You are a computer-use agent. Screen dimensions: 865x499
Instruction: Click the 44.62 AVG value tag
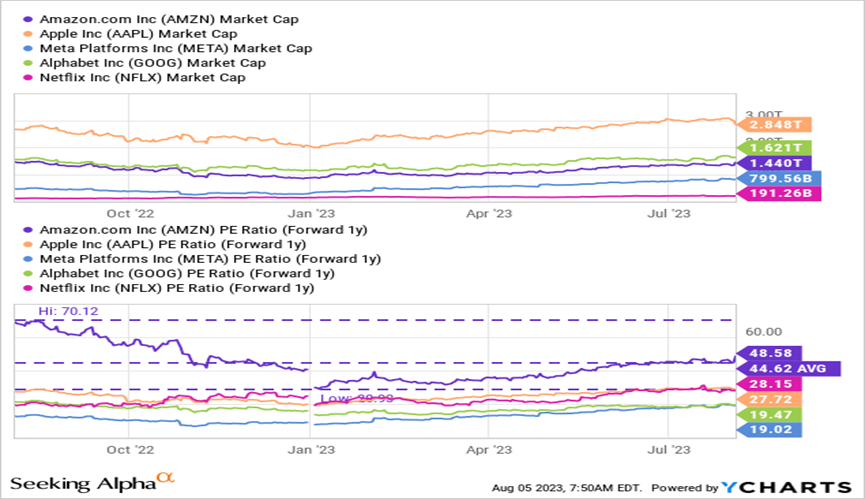(789, 369)
